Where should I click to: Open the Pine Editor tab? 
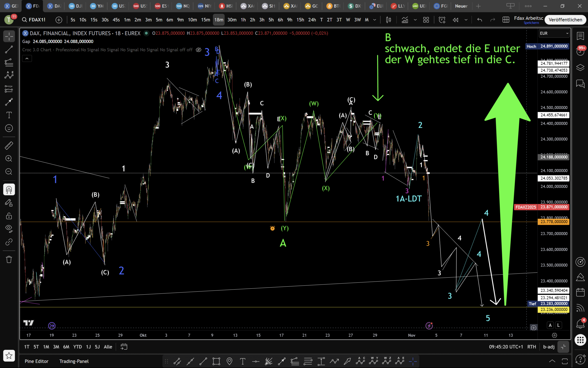coord(36,361)
